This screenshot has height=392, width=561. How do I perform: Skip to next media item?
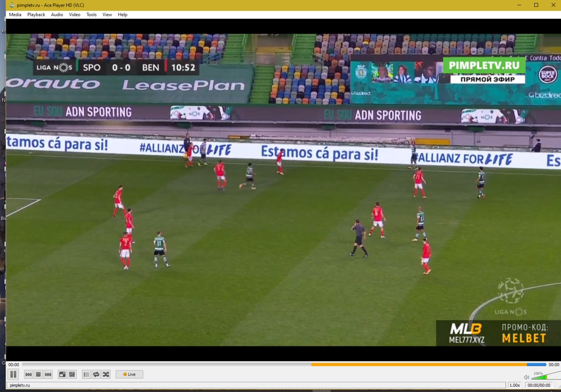(x=48, y=374)
